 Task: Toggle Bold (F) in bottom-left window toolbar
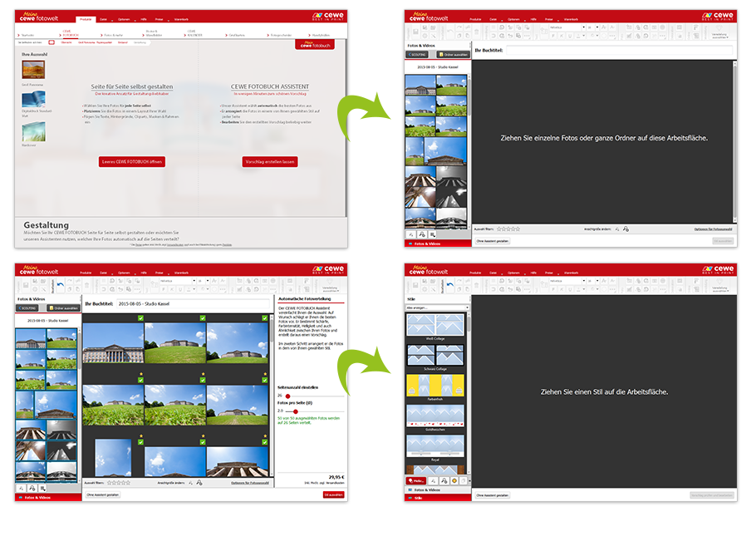(164, 289)
